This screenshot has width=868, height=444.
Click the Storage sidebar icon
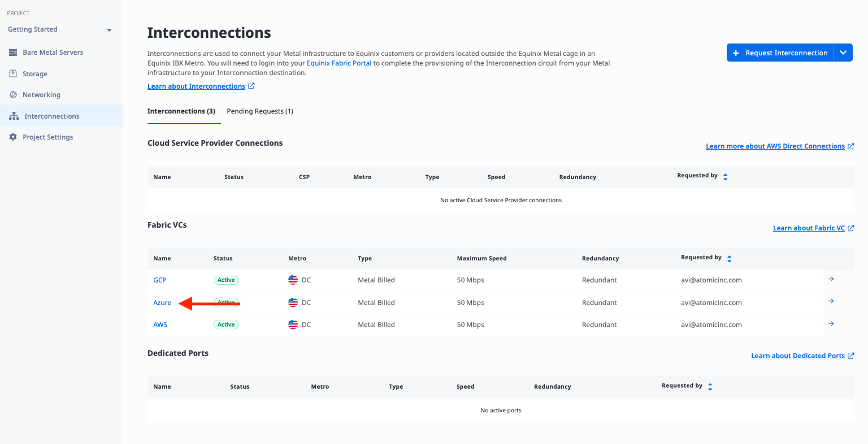coord(13,73)
